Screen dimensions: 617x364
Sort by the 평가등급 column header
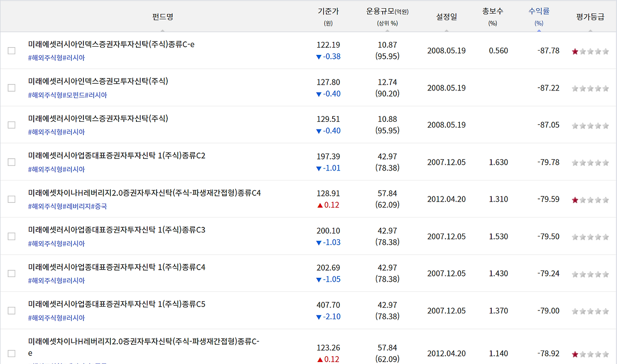590,17
